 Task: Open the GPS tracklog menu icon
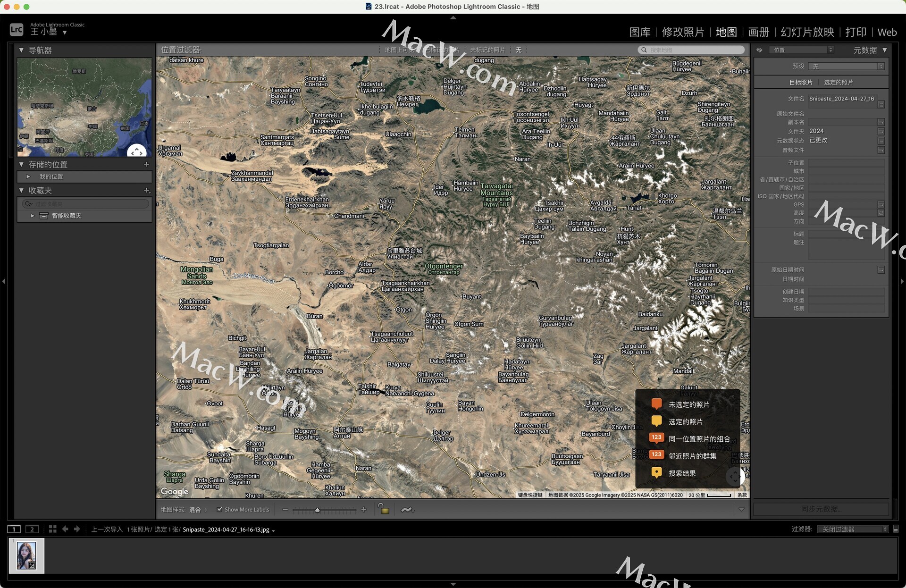point(407,510)
